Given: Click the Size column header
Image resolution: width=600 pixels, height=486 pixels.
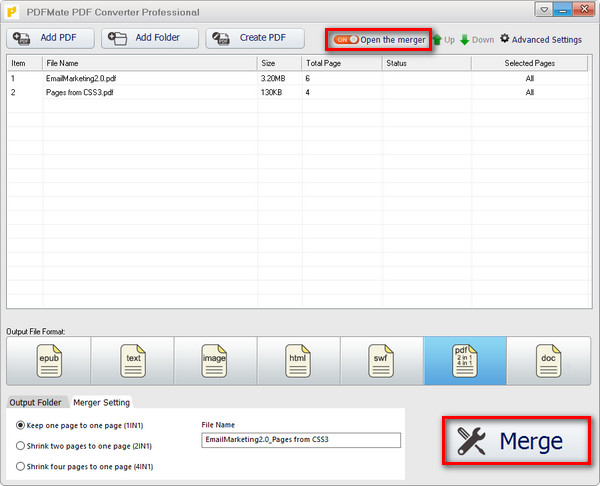Looking at the screenshot, I should coord(280,63).
